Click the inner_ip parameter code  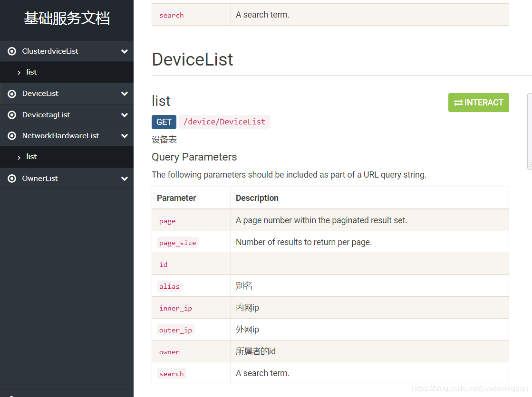point(175,308)
